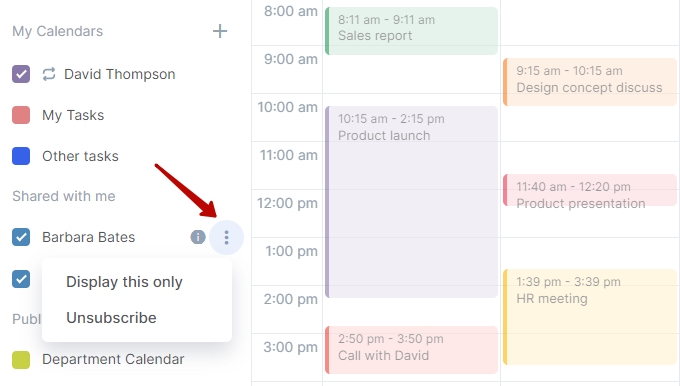Click sync icon next to David Thompson
This screenshot has width=680, height=386.
click(x=49, y=74)
